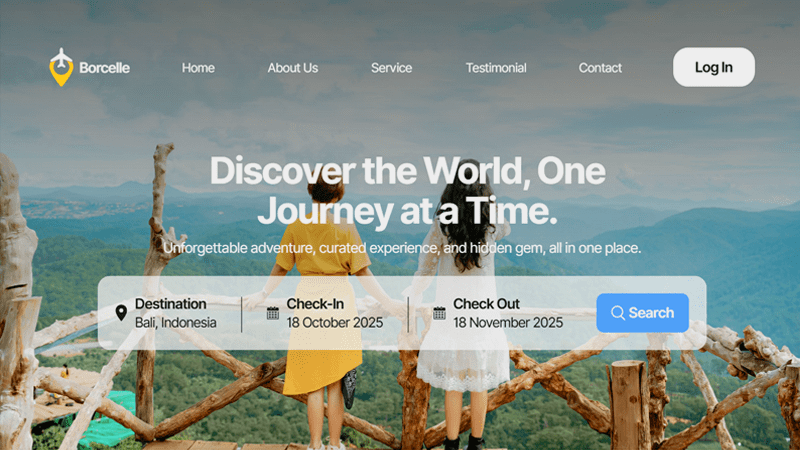Open the About Us page

click(293, 68)
